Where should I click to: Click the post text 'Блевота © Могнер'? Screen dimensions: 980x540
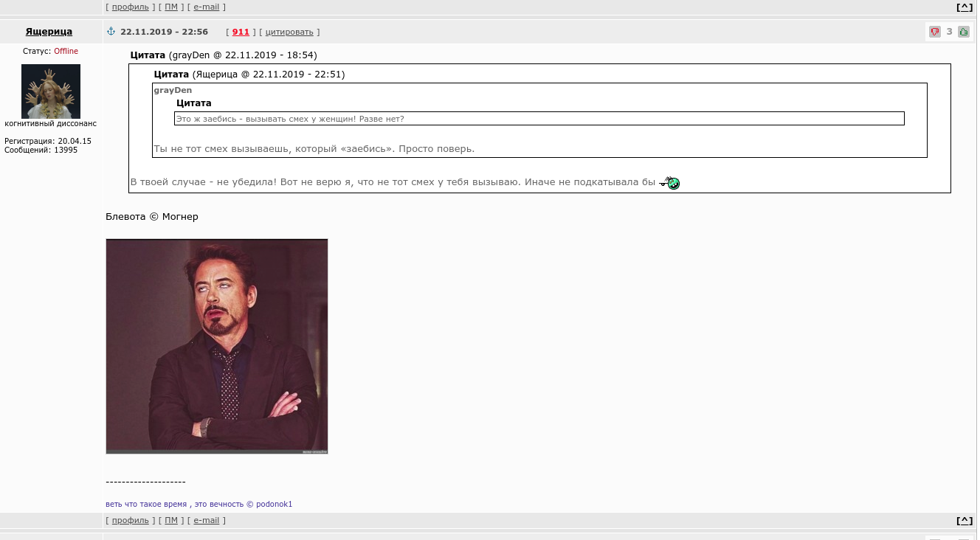(152, 216)
